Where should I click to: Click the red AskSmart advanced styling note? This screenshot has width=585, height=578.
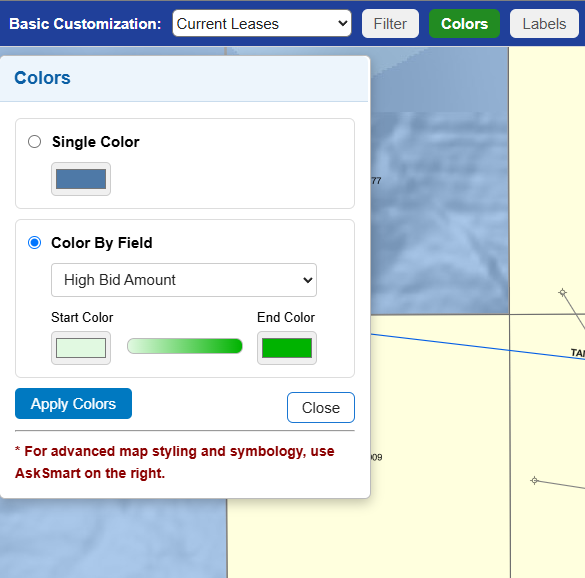[x=175, y=462]
